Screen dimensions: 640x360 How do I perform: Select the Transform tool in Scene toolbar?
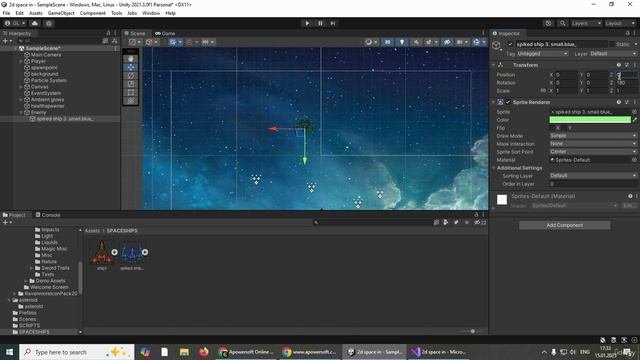pos(131,101)
